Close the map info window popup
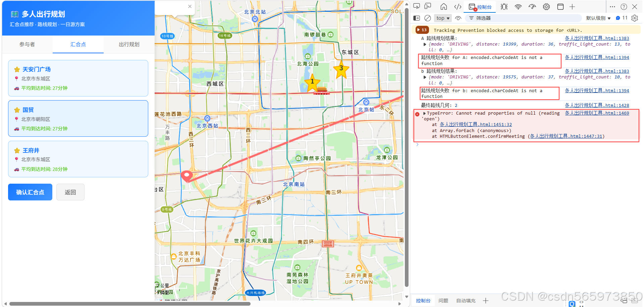Viewport: 644px width, 307px height. tap(190, 6)
